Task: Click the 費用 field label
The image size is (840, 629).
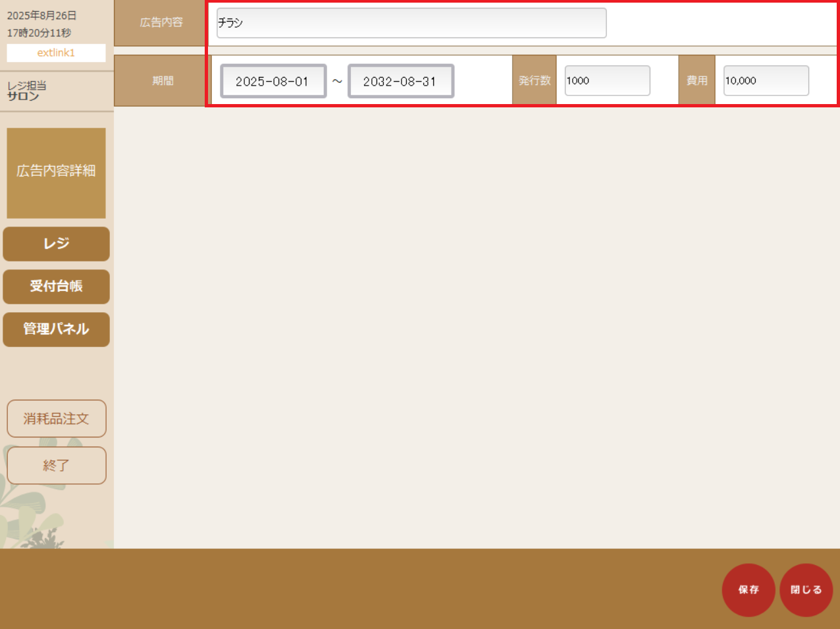Action: (696, 80)
